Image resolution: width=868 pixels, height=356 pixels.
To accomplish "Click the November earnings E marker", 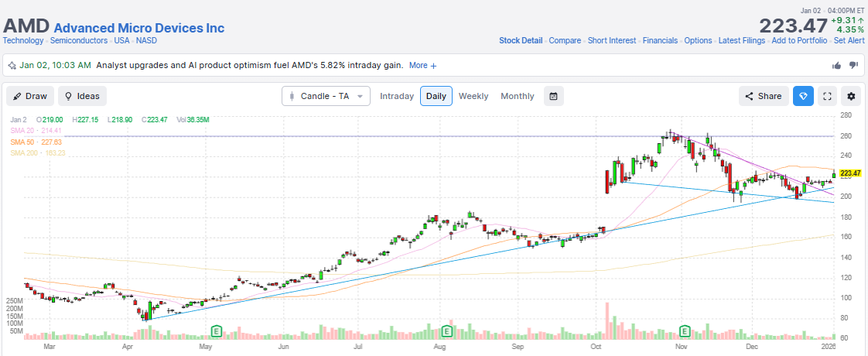I will tap(685, 332).
